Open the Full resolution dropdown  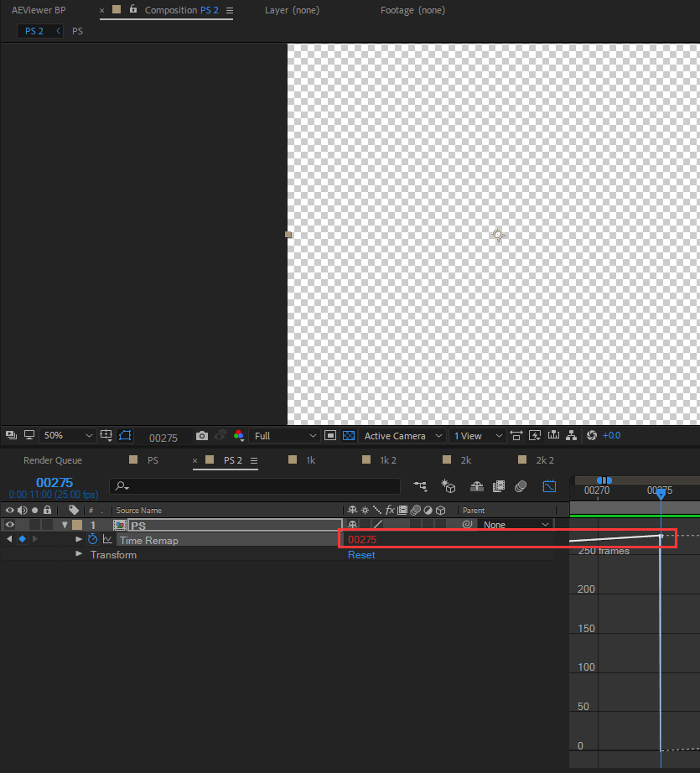pyautogui.click(x=284, y=436)
